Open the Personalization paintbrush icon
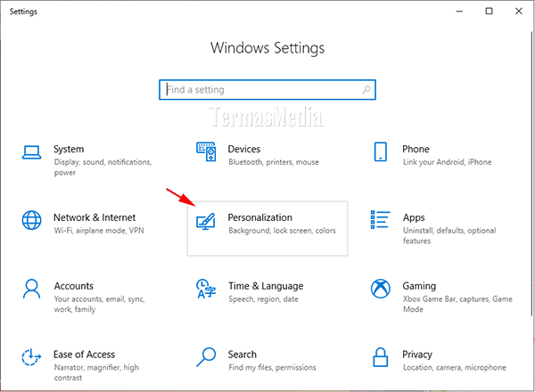This screenshot has width=535, height=392. [206, 221]
